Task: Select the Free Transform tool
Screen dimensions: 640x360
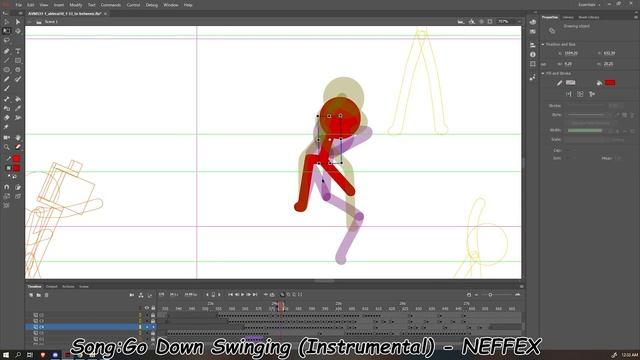Action: click(7, 31)
